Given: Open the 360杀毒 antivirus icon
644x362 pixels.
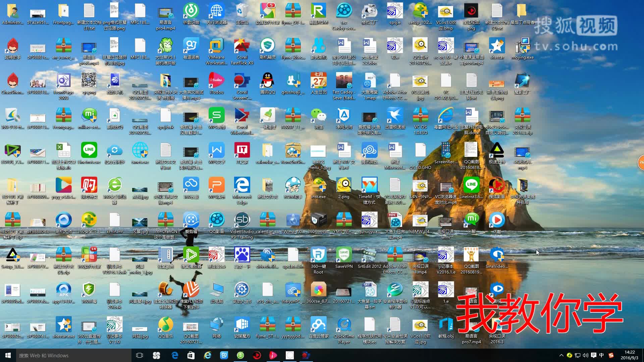Looking at the screenshot, I should 89,293.
